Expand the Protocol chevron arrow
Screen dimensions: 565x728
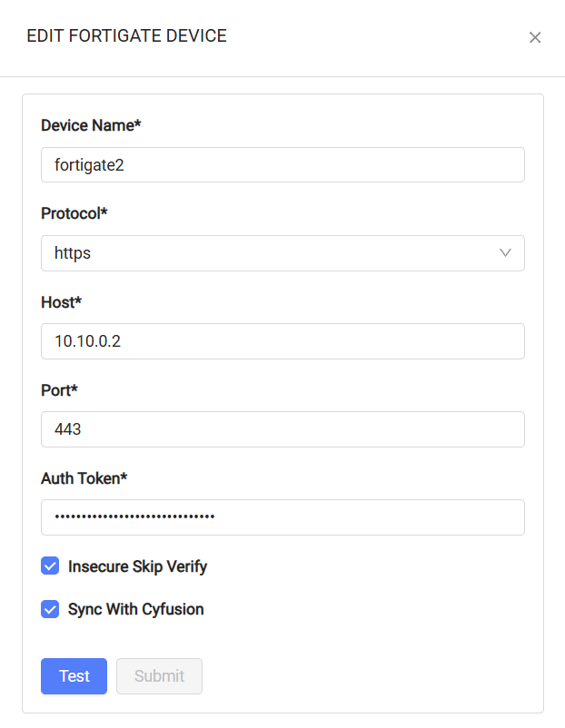tap(505, 253)
